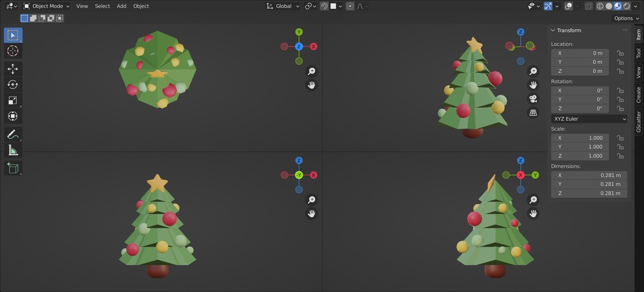The width and height of the screenshot is (644, 292).
Task: Switch to Rendered viewport shading
Action: tap(626, 6)
